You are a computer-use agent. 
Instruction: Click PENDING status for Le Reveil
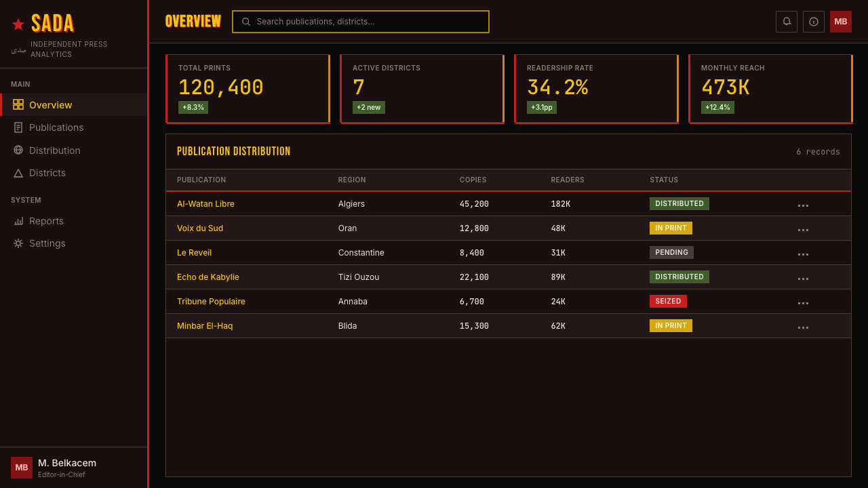[x=671, y=253]
